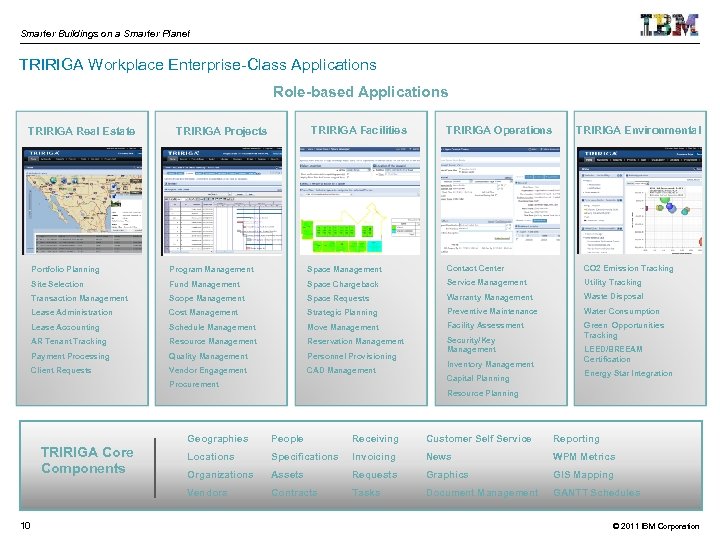The width and height of the screenshot is (720, 540).
Task: Click the IBM logo
Action: (669, 25)
